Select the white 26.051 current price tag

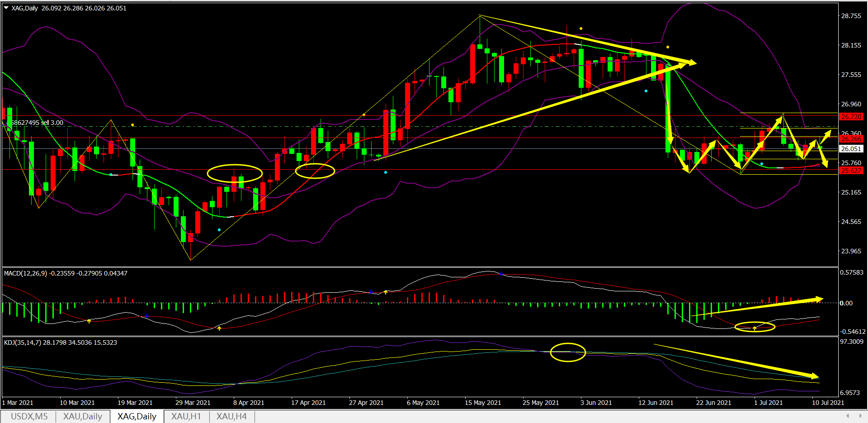(x=851, y=149)
